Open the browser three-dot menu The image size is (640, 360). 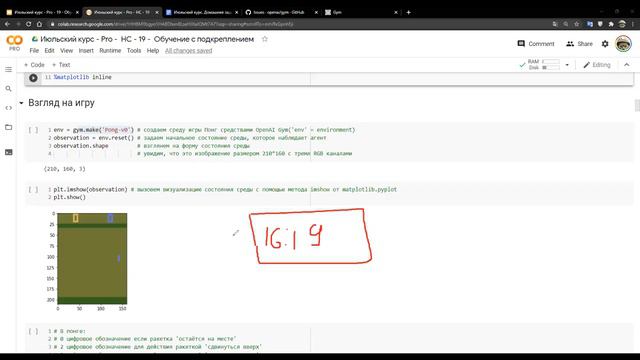(x=633, y=24)
